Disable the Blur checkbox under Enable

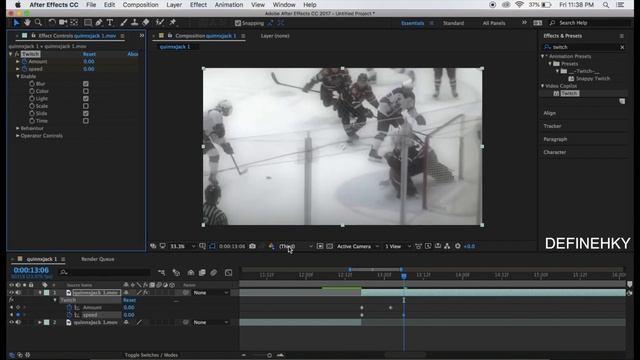coord(86,84)
